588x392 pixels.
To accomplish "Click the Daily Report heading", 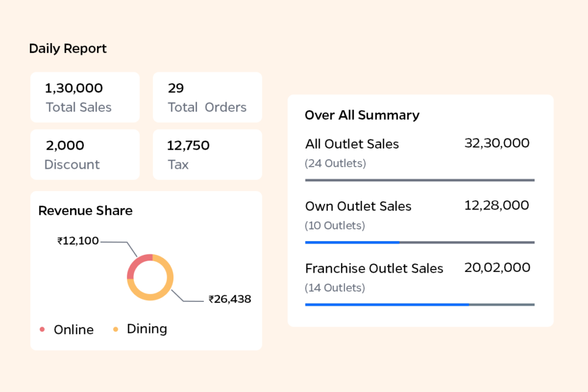I will (68, 49).
